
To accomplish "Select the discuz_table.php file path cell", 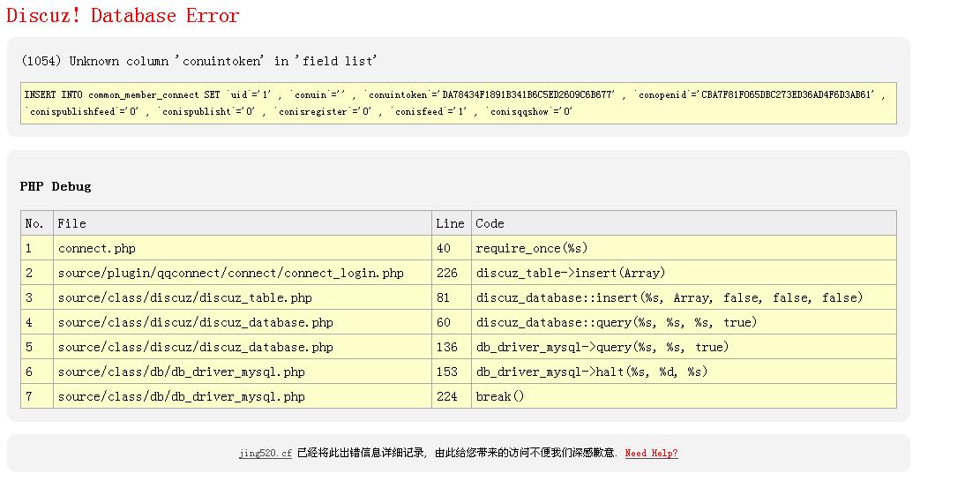I will [x=243, y=297].
